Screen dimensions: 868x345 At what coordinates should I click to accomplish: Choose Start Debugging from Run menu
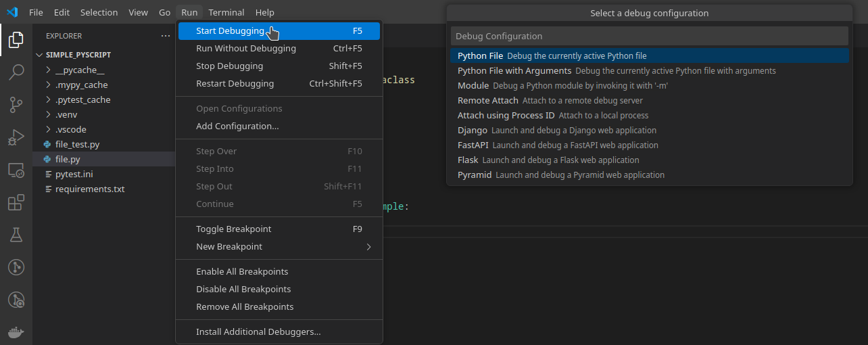pos(279,31)
